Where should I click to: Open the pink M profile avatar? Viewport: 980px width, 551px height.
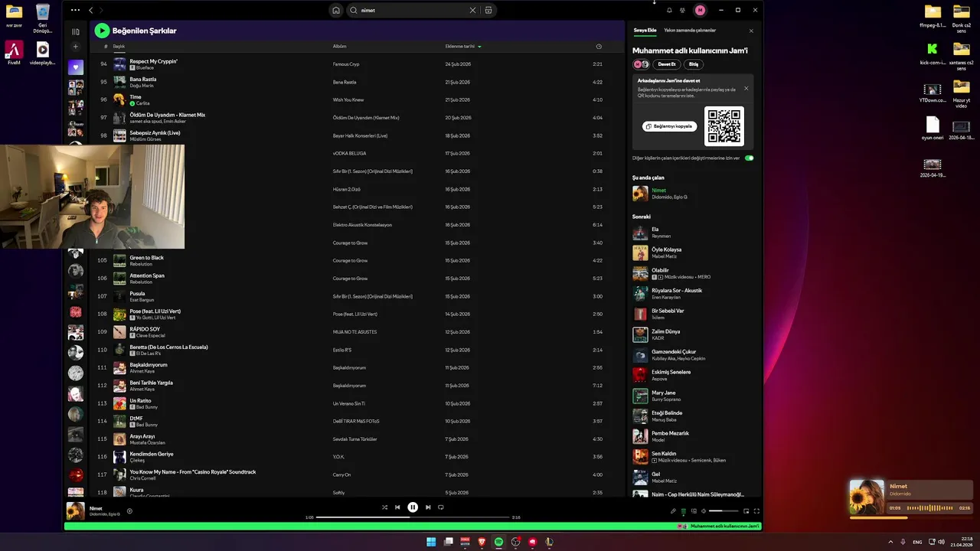click(x=700, y=10)
